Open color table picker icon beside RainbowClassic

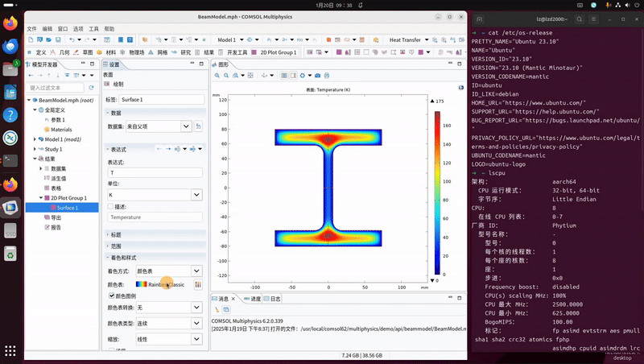coord(198,284)
